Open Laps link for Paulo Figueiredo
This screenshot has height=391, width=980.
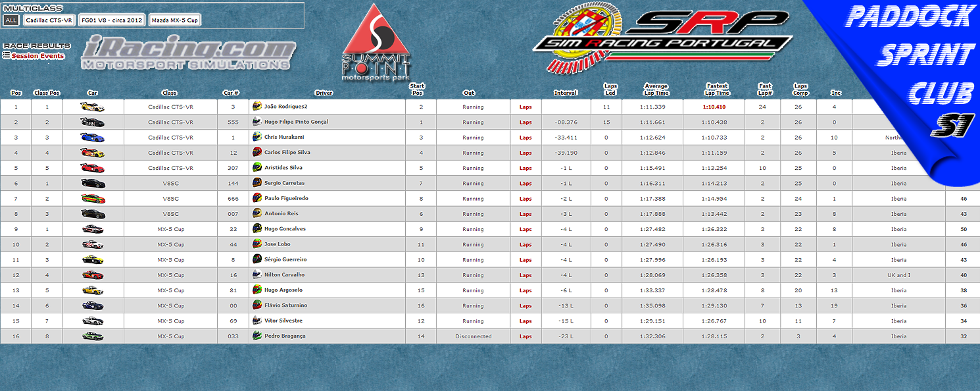[526, 199]
